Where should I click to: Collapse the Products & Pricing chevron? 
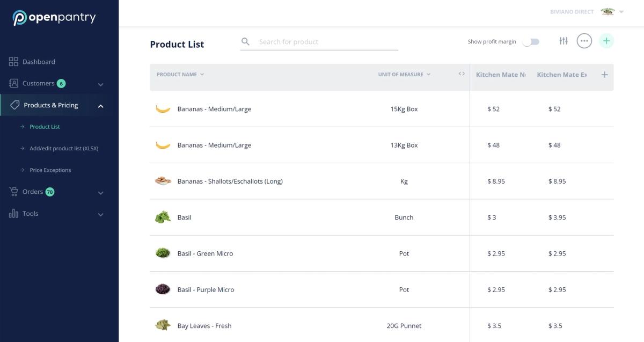point(100,106)
